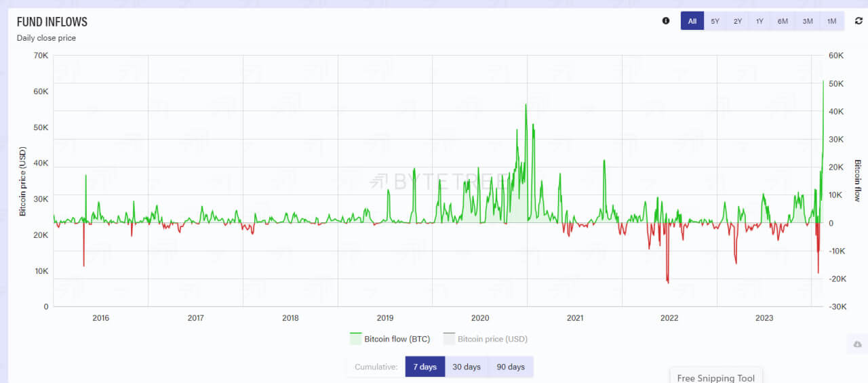
Task: Click the chart information icon
Action: [x=666, y=21]
